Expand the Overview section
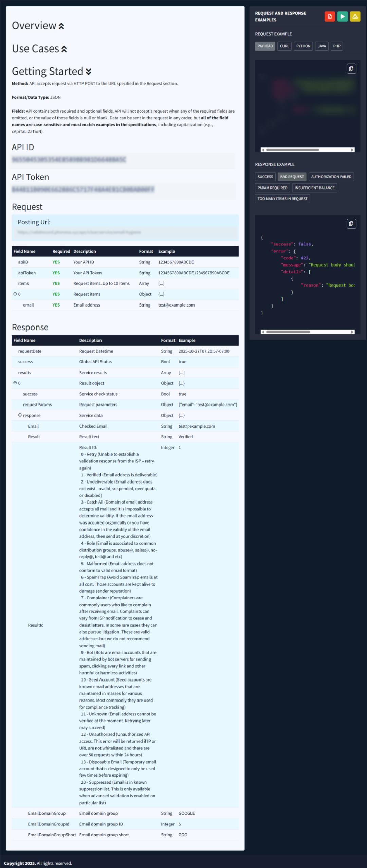367x868 pixels. 61,26
